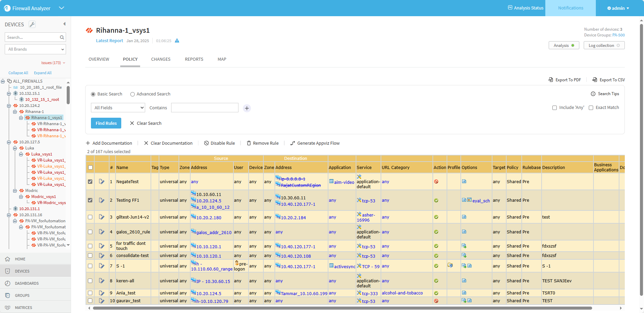Click the warning triangle beside report time

(177, 41)
